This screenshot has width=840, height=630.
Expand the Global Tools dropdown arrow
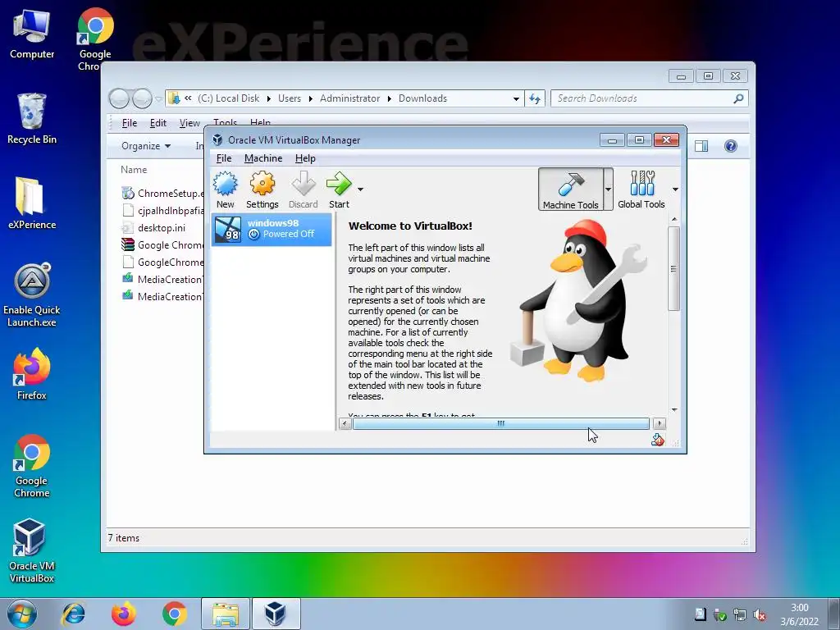675,189
